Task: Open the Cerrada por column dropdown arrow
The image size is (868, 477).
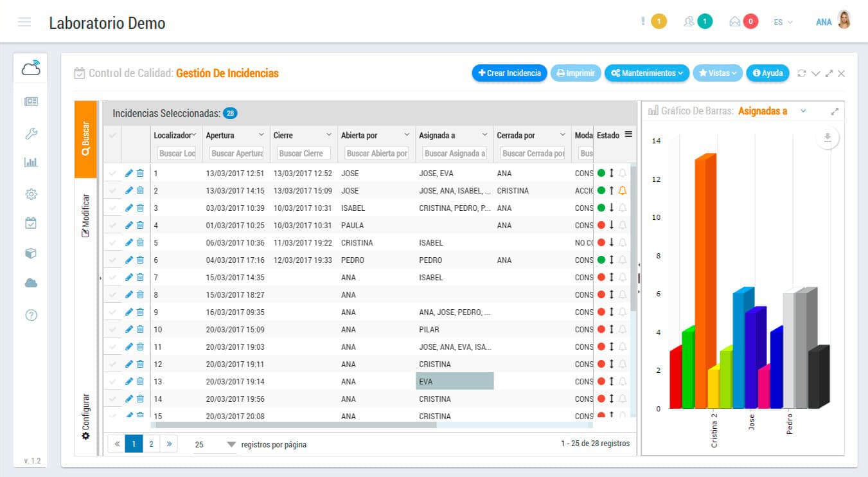Action: pos(562,135)
